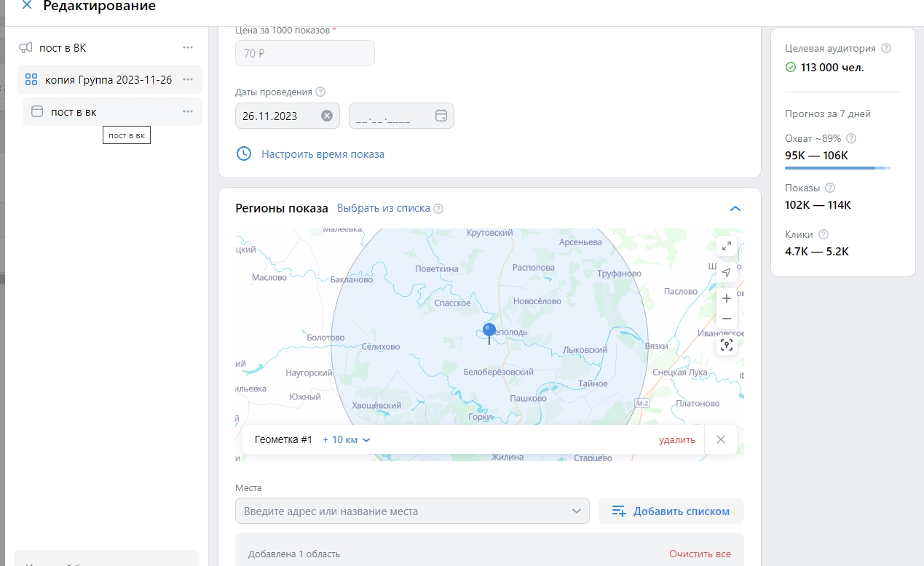Viewport: 924px width, 566px height.
Task: Click the green audience status checkmark
Action: (x=791, y=67)
